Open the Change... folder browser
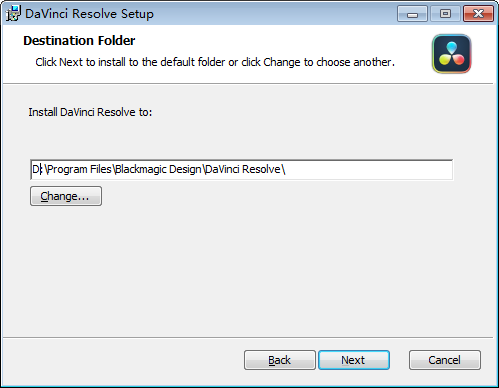 pyautogui.click(x=66, y=196)
